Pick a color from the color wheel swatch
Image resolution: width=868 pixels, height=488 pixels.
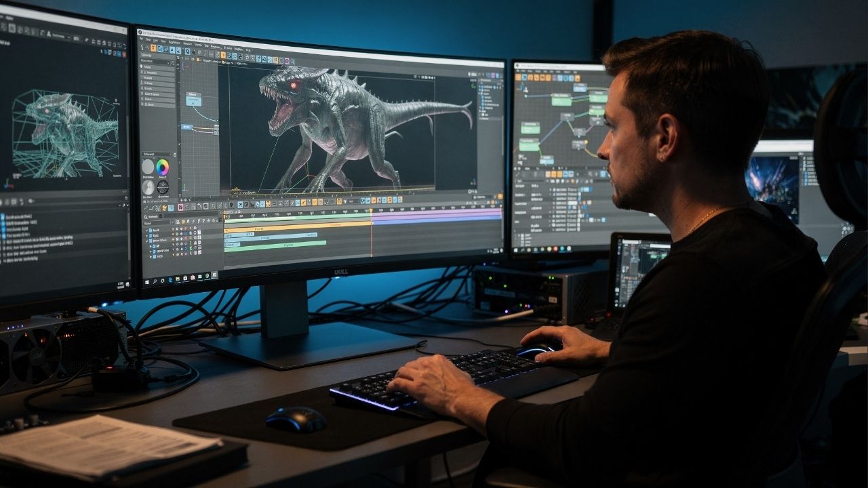click(x=163, y=167)
